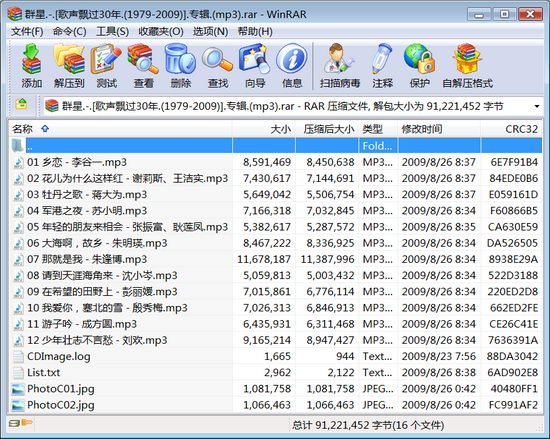
Task: Click the Extract To (解压到) icon
Action: tap(69, 59)
